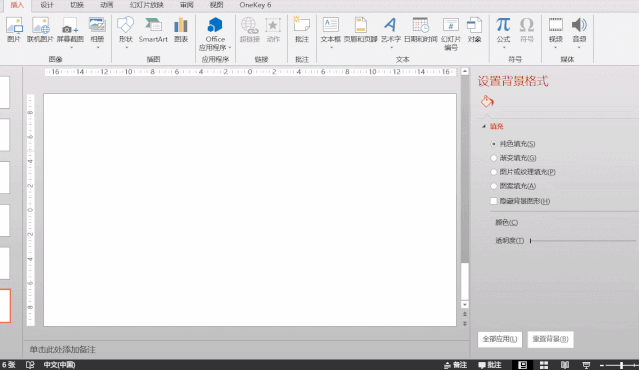Click the blank slide canvas

pyautogui.click(x=250, y=210)
